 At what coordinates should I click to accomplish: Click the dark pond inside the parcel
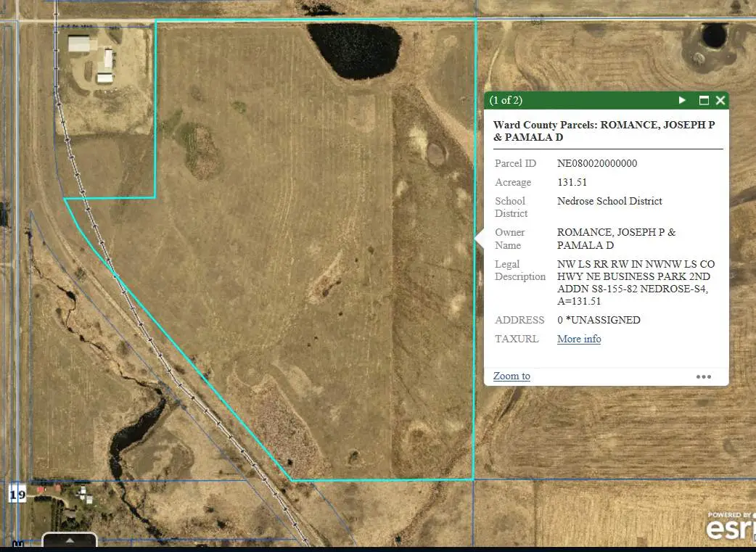tap(356, 51)
